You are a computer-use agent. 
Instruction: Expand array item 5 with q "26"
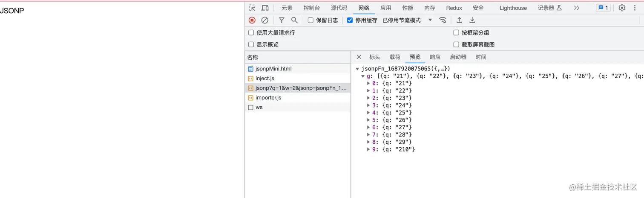369,120
